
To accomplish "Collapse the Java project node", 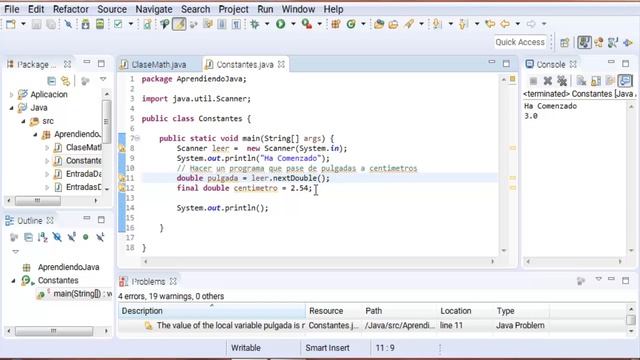I will 11,108.
